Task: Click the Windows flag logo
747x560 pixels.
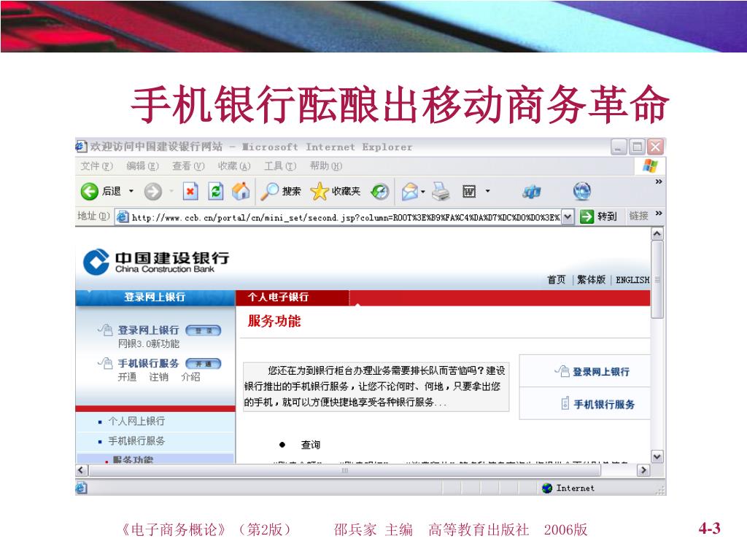Action: pyautogui.click(x=650, y=166)
